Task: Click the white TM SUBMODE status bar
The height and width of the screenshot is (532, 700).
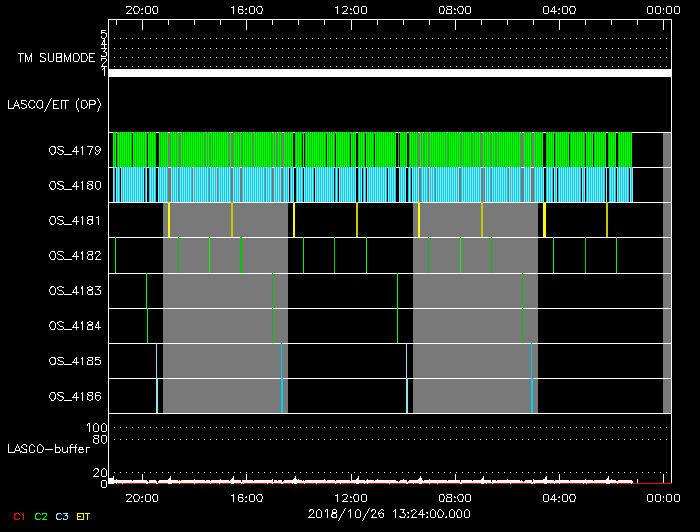Action: tap(389, 73)
